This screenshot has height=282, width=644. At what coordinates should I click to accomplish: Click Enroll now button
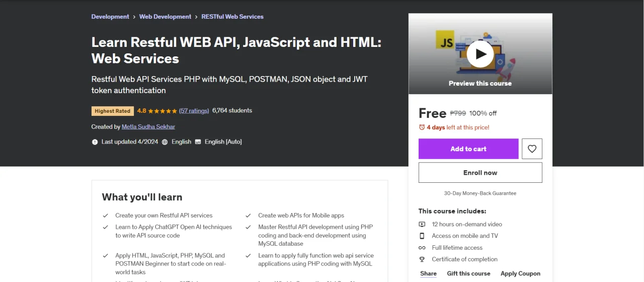click(480, 173)
